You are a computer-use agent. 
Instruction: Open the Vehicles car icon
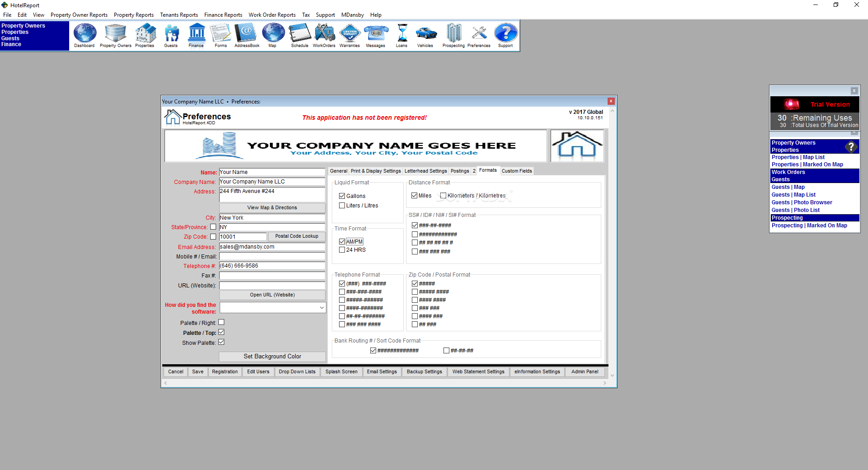[x=425, y=35]
